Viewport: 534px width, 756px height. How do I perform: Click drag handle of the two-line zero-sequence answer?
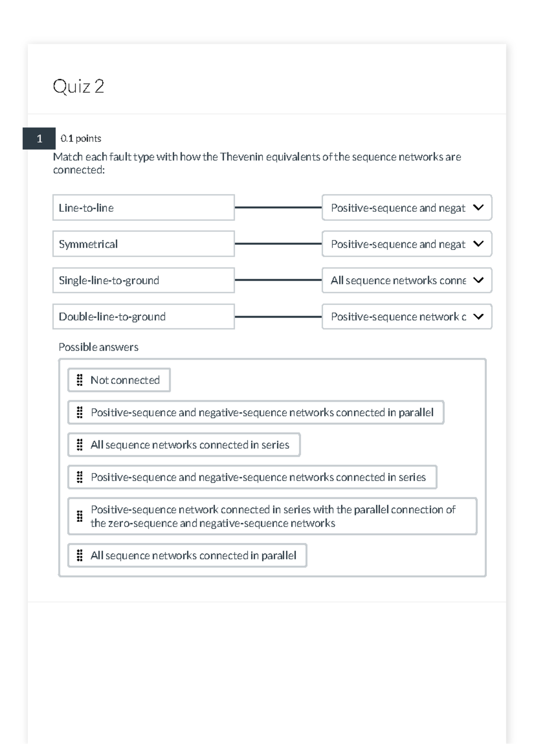(x=80, y=516)
